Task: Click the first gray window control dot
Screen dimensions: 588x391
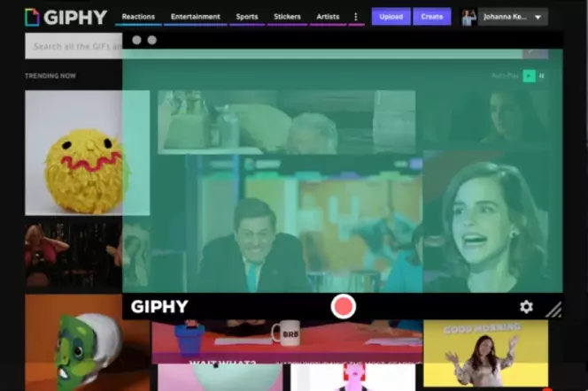Action: pyautogui.click(x=136, y=40)
